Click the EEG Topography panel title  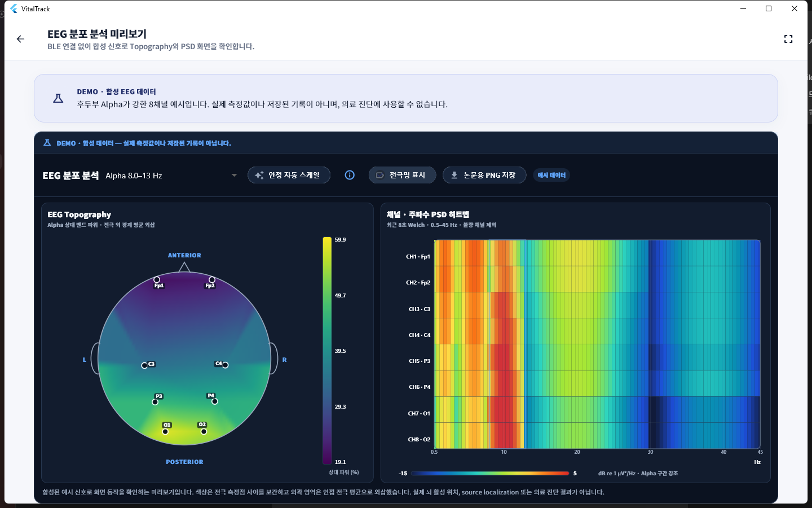(80, 214)
